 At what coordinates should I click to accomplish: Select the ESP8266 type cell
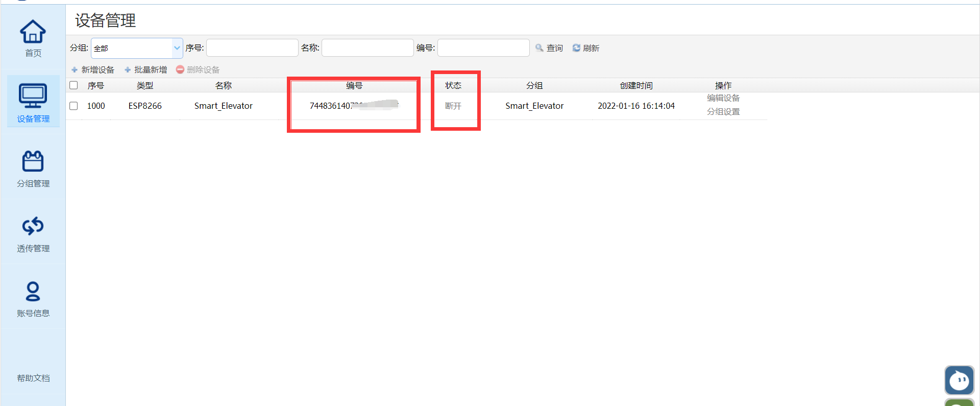pos(145,106)
